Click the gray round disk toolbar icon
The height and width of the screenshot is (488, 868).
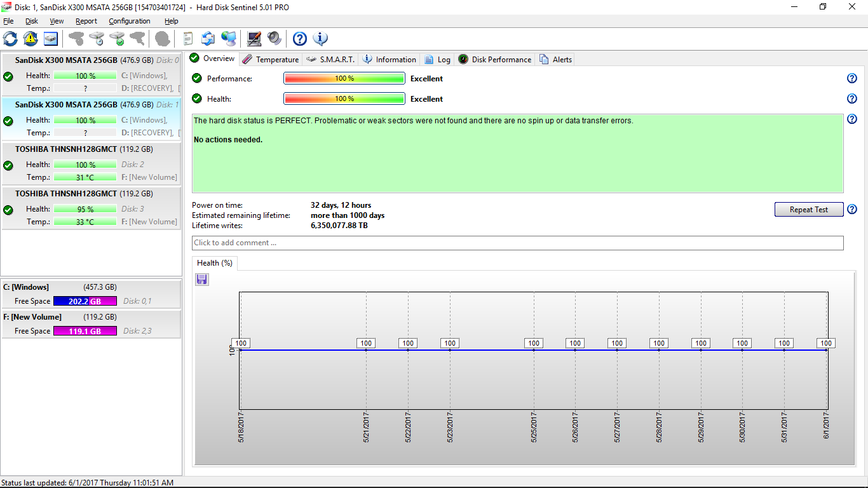[x=163, y=39]
